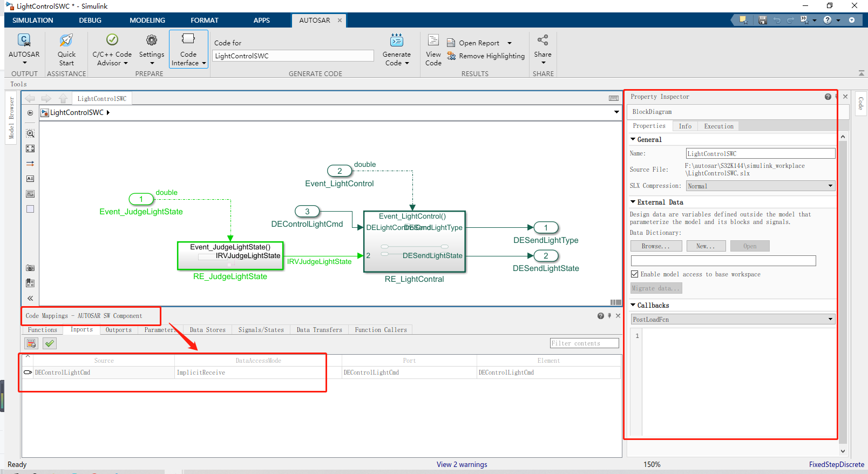Add Annotation text tool in palette
The height and width of the screenshot is (474, 868).
click(x=30, y=179)
